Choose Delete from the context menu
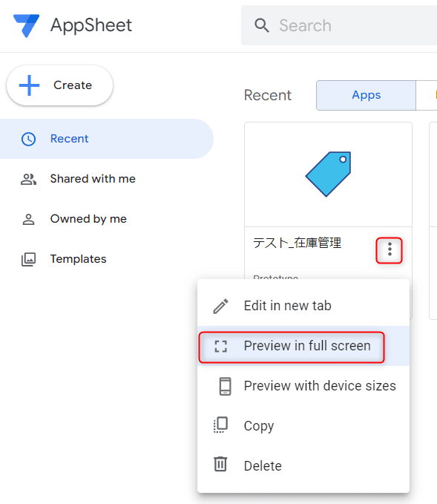 (x=303, y=466)
